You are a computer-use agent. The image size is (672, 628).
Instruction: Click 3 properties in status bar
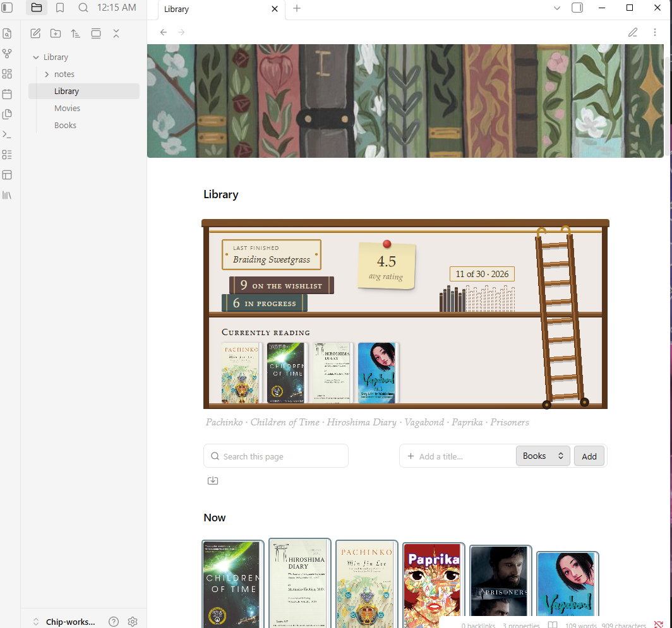click(x=521, y=625)
